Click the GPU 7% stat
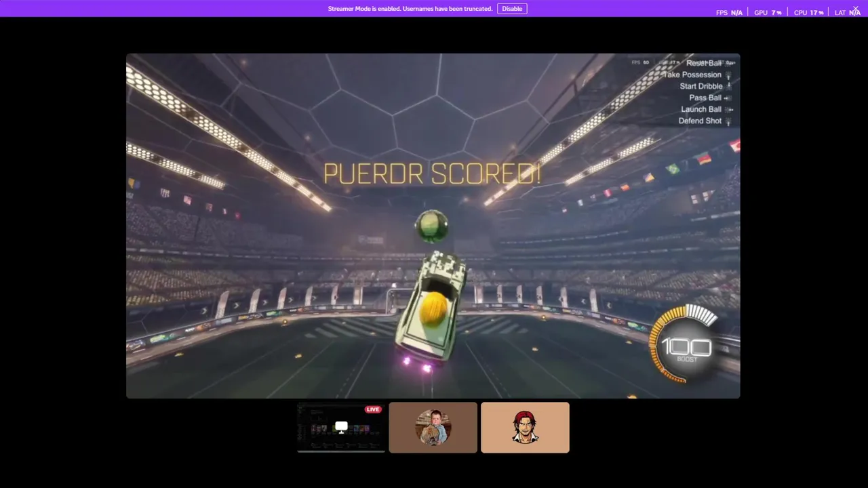This screenshot has width=868, height=488. click(768, 13)
